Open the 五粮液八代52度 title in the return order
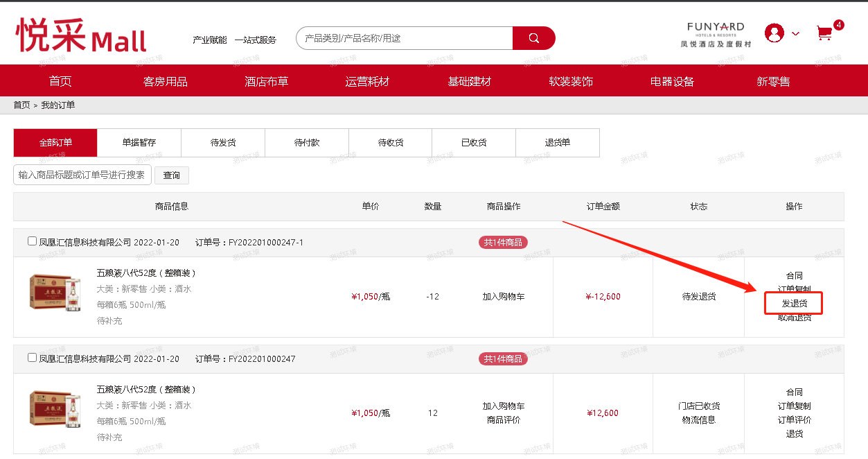Screen dimensions: 868x459 click(x=146, y=273)
